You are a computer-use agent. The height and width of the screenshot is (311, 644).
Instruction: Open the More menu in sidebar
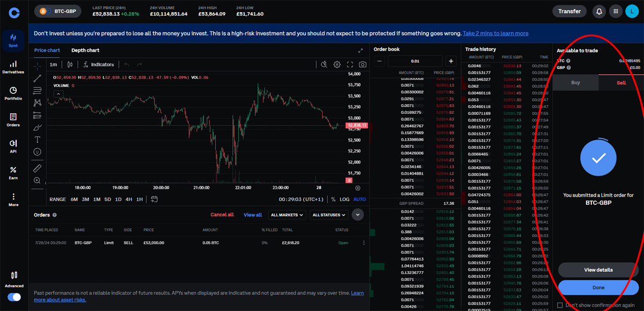pyautogui.click(x=13, y=199)
